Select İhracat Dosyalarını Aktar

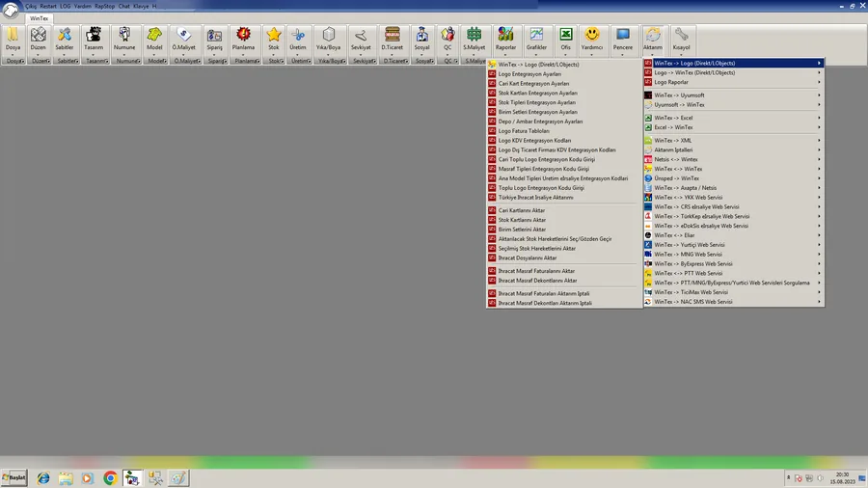(x=564, y=258)
